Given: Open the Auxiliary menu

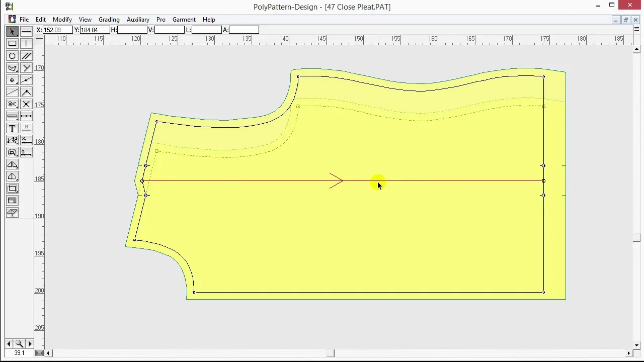Looking at the screenshot, I should 138,19.
